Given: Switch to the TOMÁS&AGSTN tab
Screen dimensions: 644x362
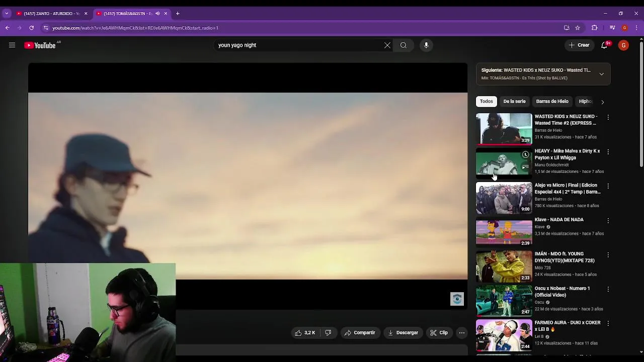Looking at the screenshot, I should tap(127, 14).
